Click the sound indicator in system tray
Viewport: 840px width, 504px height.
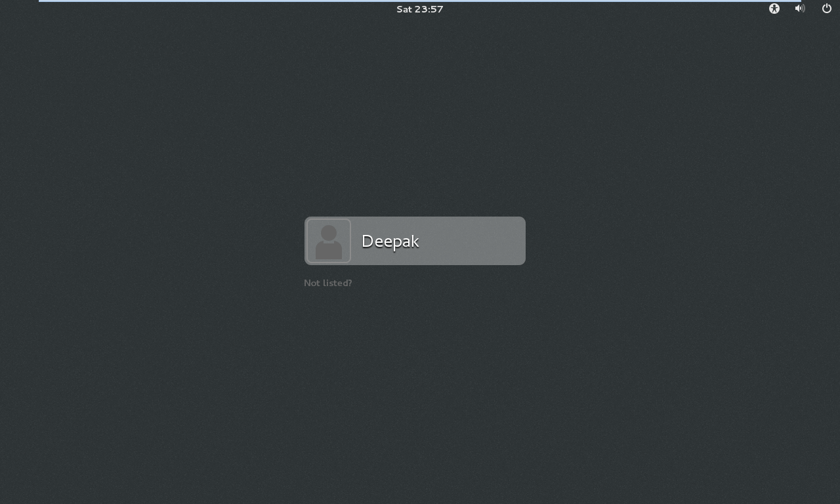[x=799, y=9]
